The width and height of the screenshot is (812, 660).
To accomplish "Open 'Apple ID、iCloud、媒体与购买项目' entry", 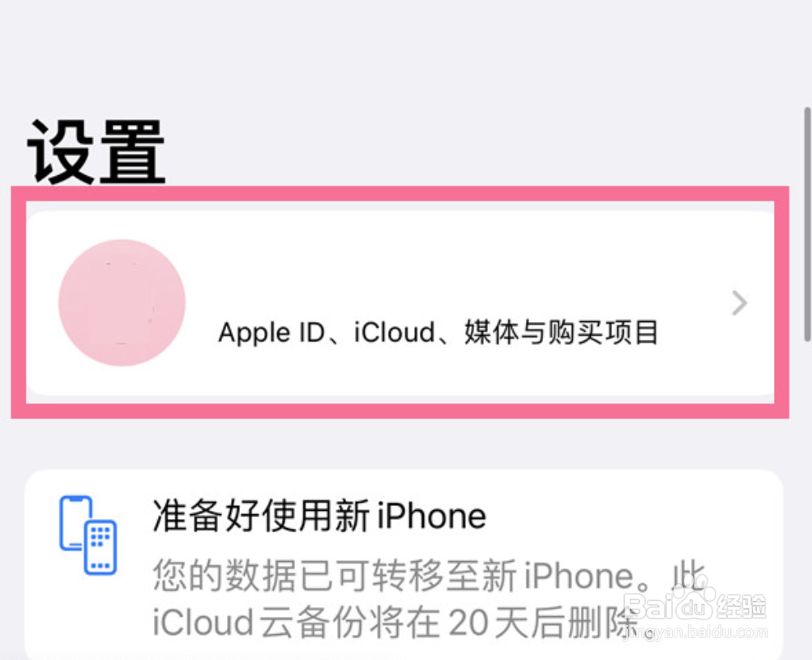I will point(438,332).
